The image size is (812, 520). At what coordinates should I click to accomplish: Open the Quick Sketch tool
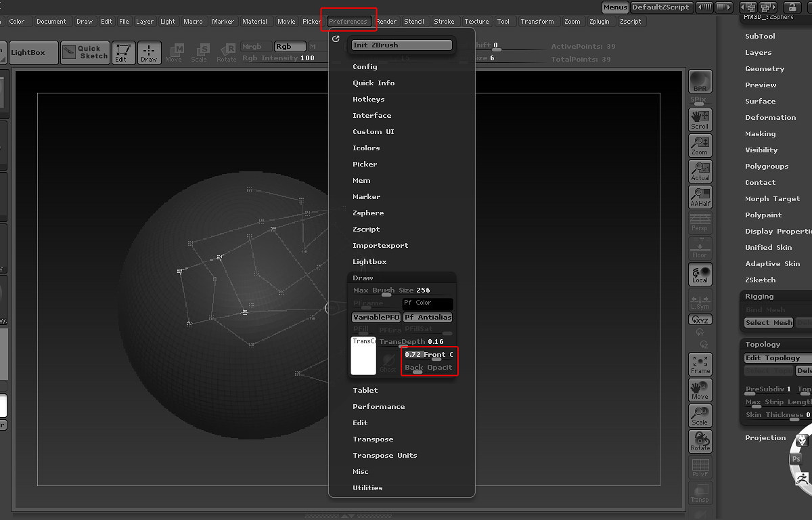coord(85,52)
